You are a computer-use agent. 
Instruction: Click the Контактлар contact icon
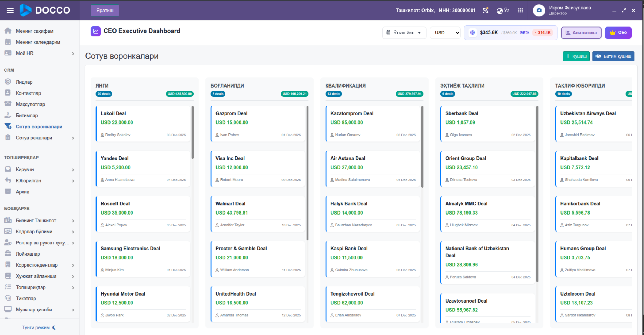(x=8, y=93)
